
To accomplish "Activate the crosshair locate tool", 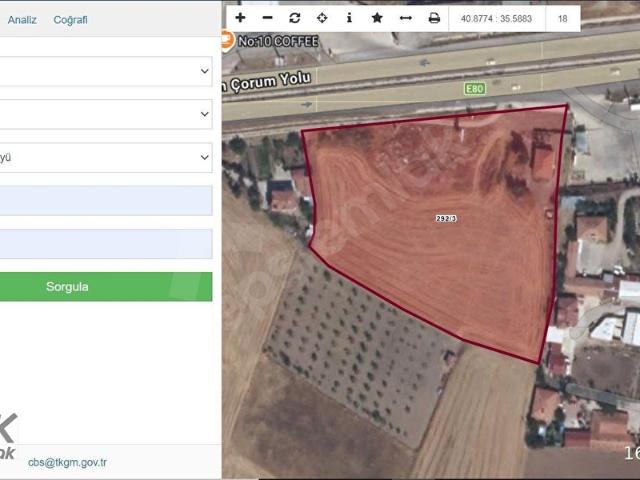I will [x=322, y=18].
